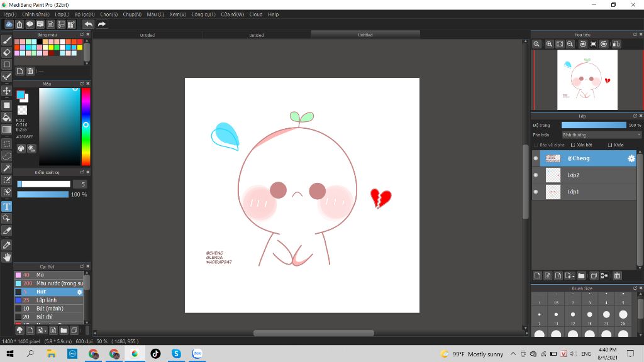The height and width of the screenshot is (362, 644).
Task: Duplicate the layer in layer panel
Action: pyautogui.click(x=594, y=276)
